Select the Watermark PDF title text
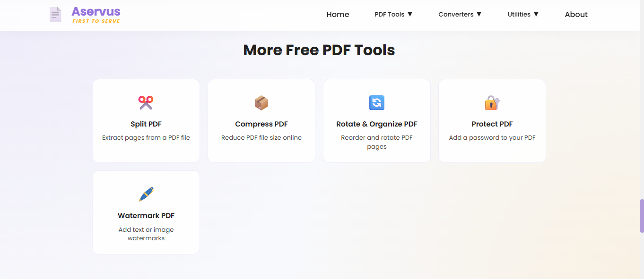Image resolution: width=644 pixels, height=279 pixels. tap(146, 216)
